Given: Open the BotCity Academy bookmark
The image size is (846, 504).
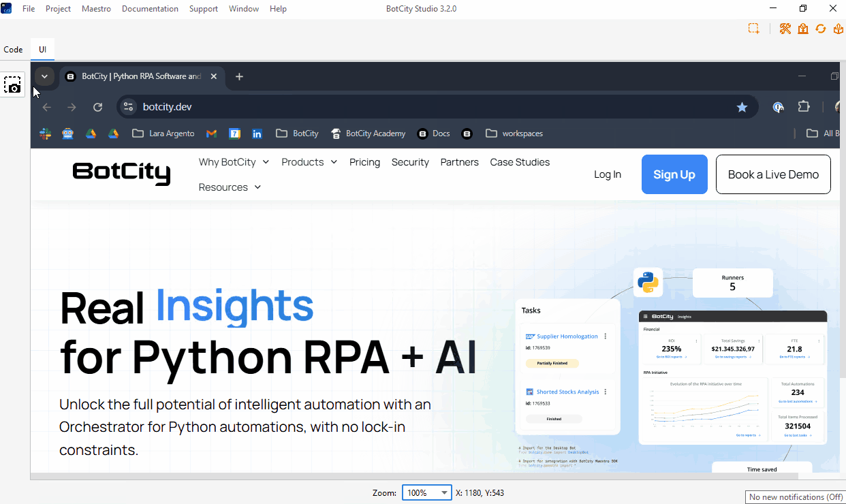Looking at the screenshot, I should pos(368,133).
